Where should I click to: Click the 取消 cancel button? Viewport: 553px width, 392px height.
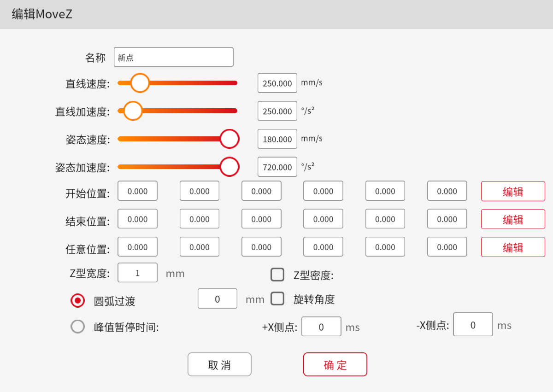(x=219, y=365)
